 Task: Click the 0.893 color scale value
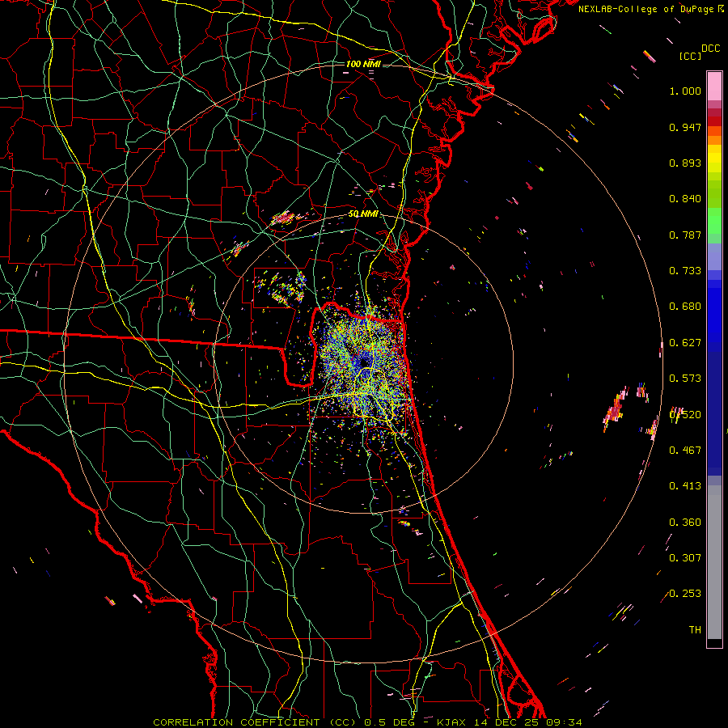(685, 163)
